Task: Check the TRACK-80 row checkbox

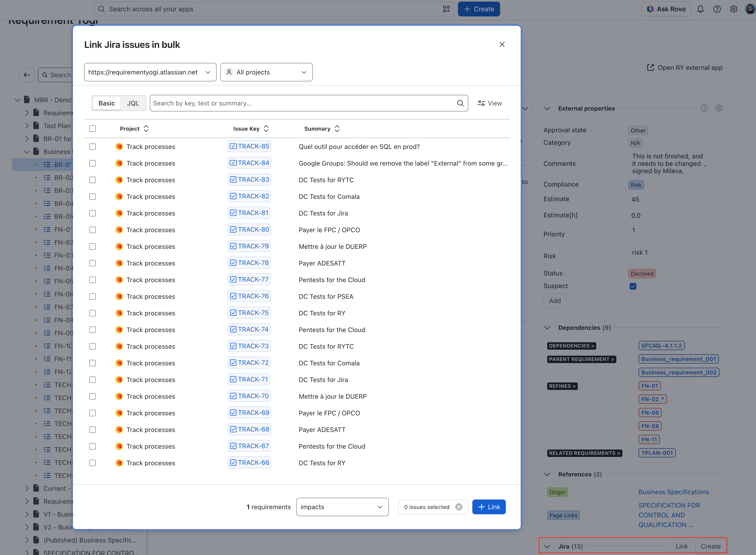Action: pos(92,230)
